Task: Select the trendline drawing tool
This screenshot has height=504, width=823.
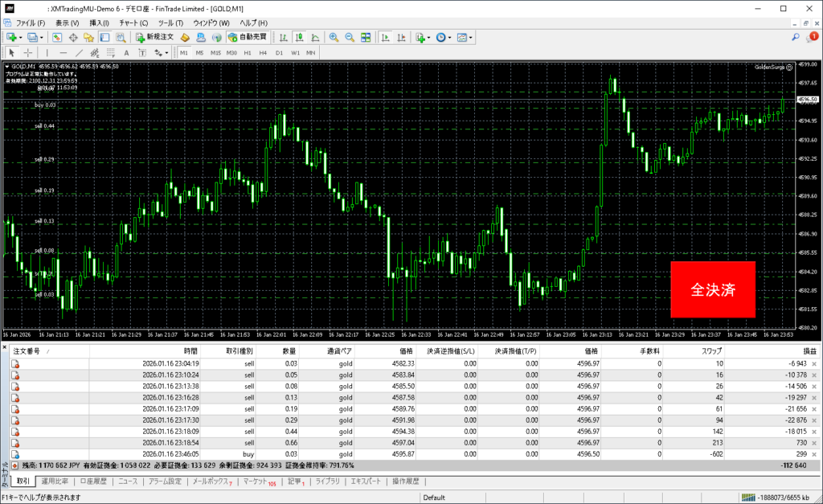Action: point(79,52)
